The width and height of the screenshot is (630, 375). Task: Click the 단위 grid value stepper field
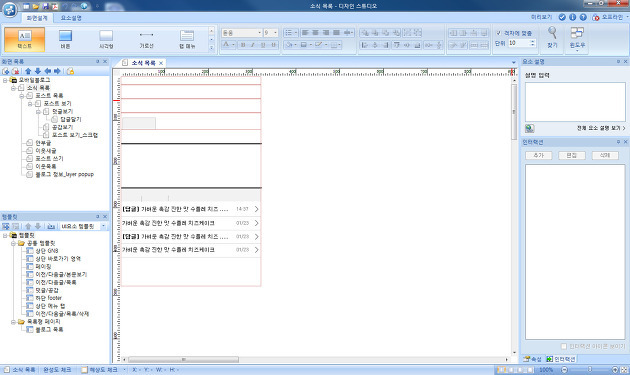tap(522, 43)
